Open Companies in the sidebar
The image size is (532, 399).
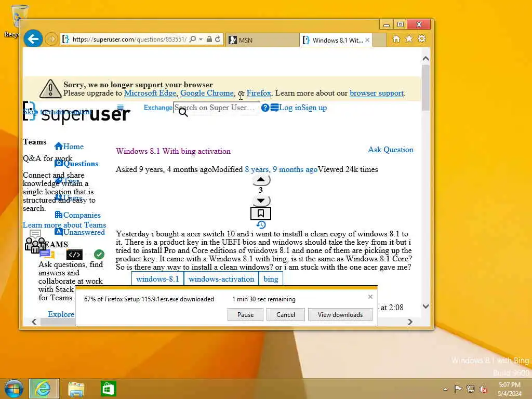(x=78, y=215)
